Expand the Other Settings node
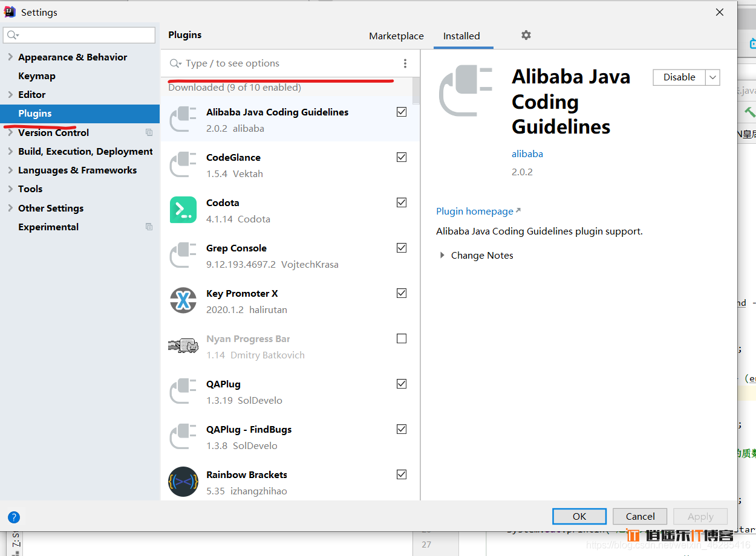This screenshot has width=756, height=556. (x=10, y=208)
